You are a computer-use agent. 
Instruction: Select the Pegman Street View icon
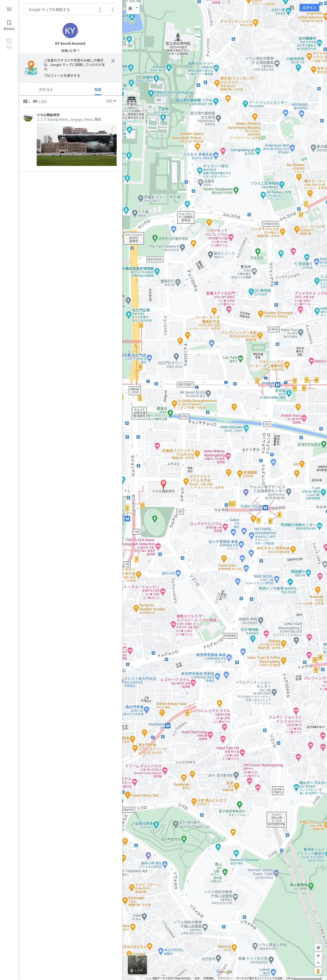click(318, 971)
